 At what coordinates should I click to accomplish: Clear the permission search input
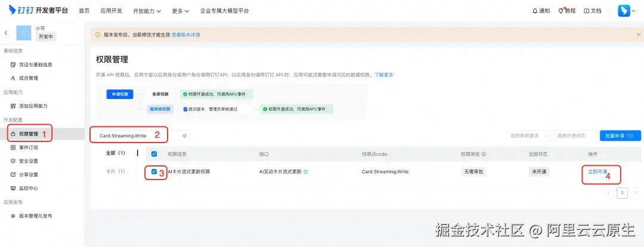pyautogui.click(x=184, y=135)
